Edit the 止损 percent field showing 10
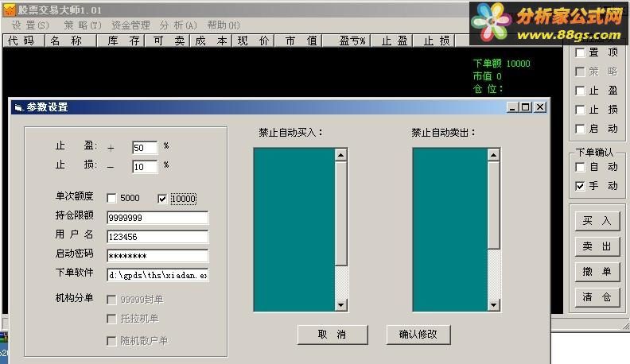Screen dimensions: 630x364 (145, 167)
